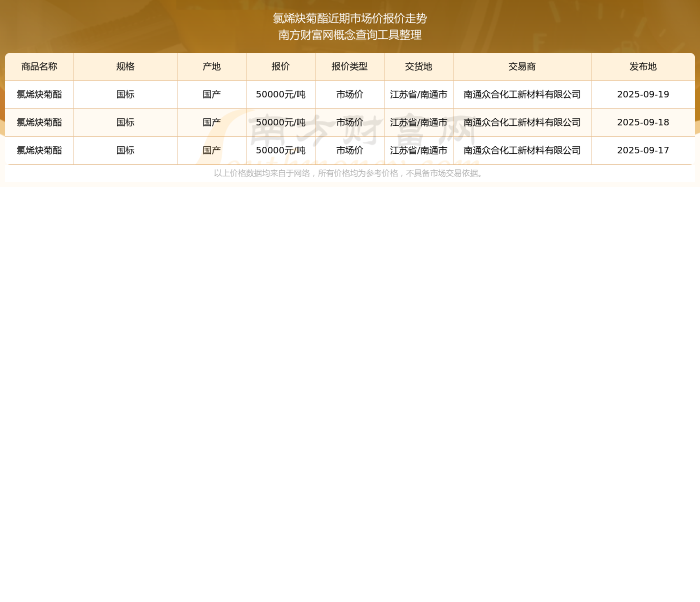Click the 报价类型 column header
The width and height of the screenshot is (700, 602).
point(349,66)
